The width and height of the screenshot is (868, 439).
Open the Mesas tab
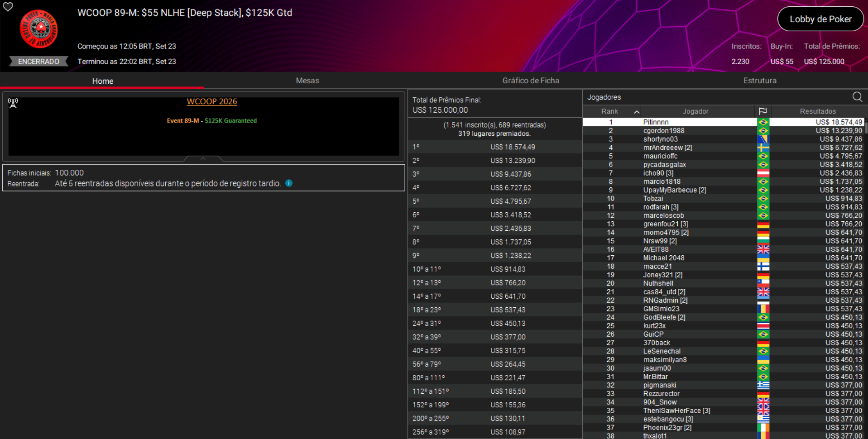click(307, 81)
